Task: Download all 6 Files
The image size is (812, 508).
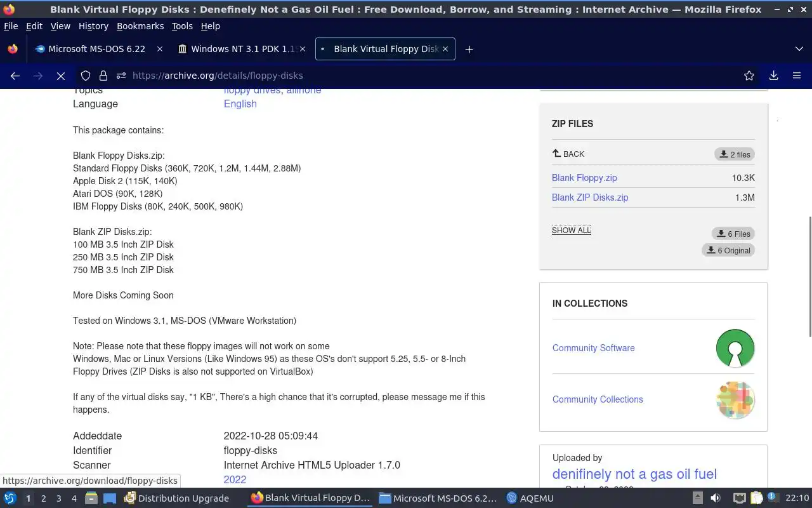Action: click(733, 234)
